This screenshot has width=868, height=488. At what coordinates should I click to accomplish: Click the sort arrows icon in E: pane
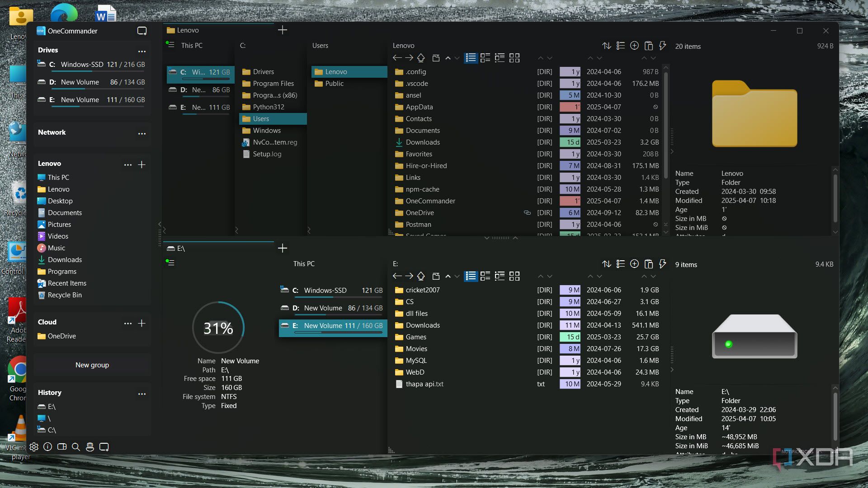(606, 264)
